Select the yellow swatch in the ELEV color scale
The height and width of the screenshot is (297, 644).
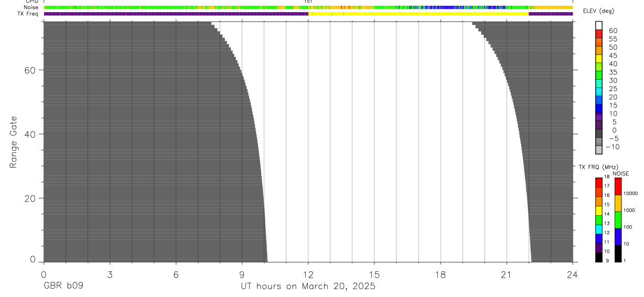click(599, 58)
